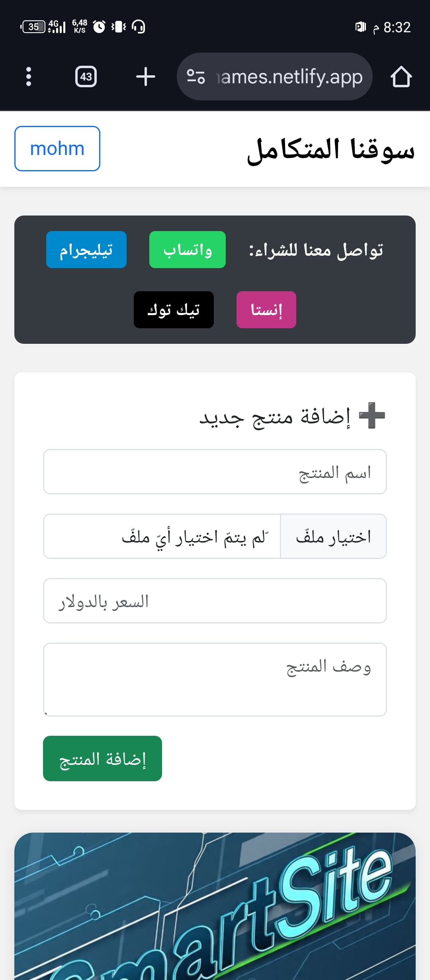Focus the price in dollars field
The image size is (430, 980).
click(x=215, y=601)
